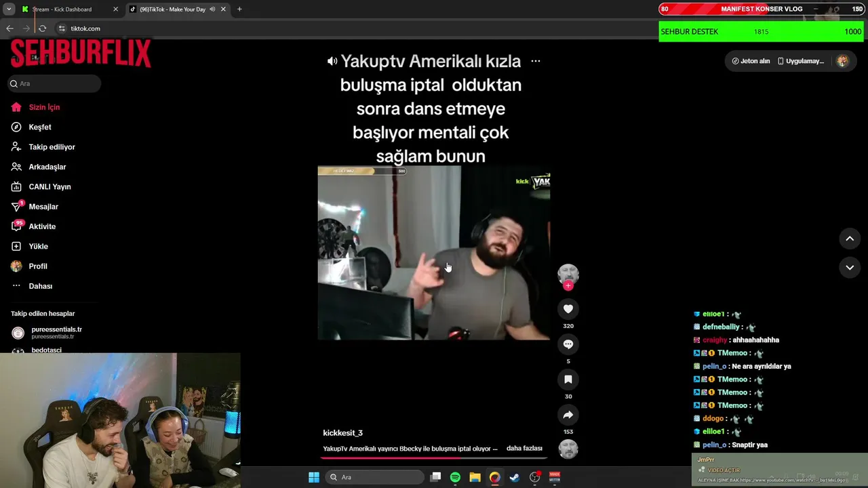868x488 pixels.
Task: Open OBS Studio from the taskbar
Action: click(535, 477)
